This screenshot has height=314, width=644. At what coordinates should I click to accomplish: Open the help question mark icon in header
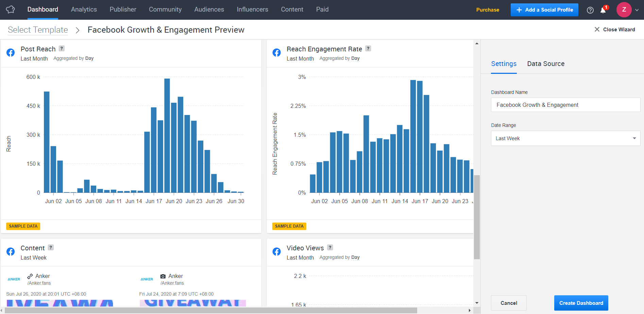pyautogui.click(x=590, y=10)
